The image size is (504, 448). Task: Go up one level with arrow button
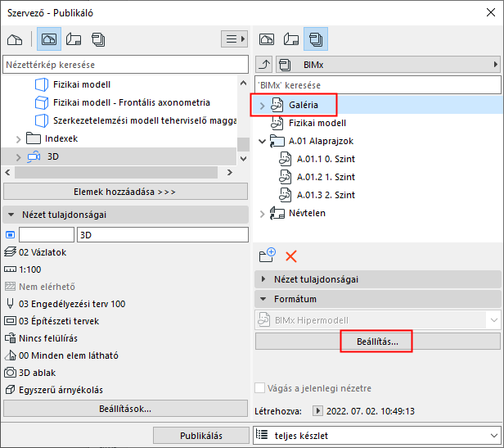264,65
